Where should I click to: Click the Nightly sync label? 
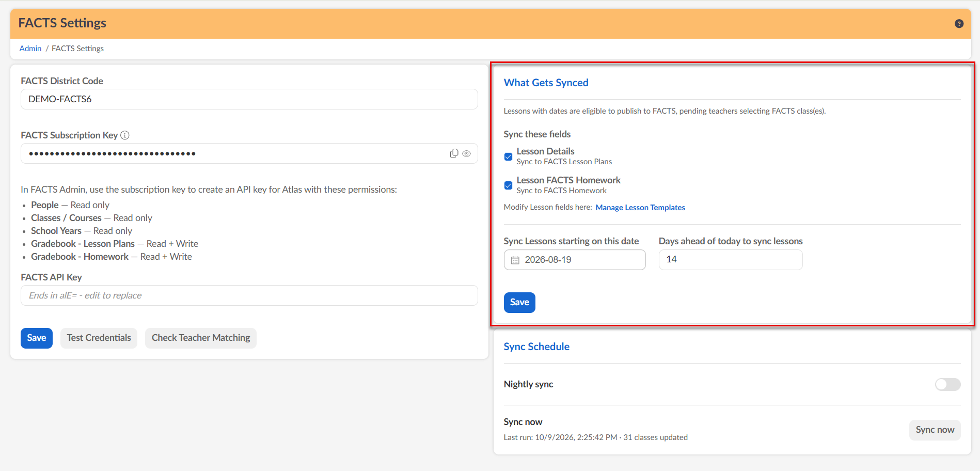point(528,384)
